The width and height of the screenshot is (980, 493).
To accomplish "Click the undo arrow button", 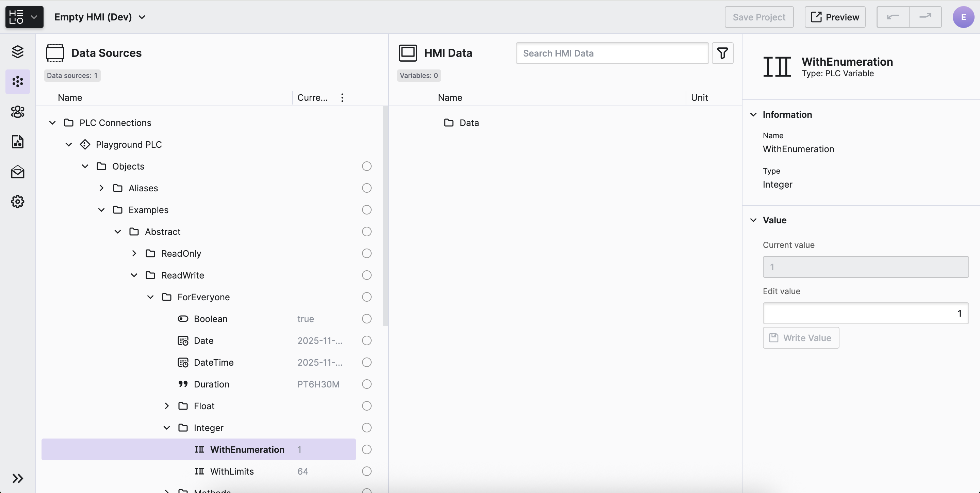I will pyautogui.click(x=893, y=17).
